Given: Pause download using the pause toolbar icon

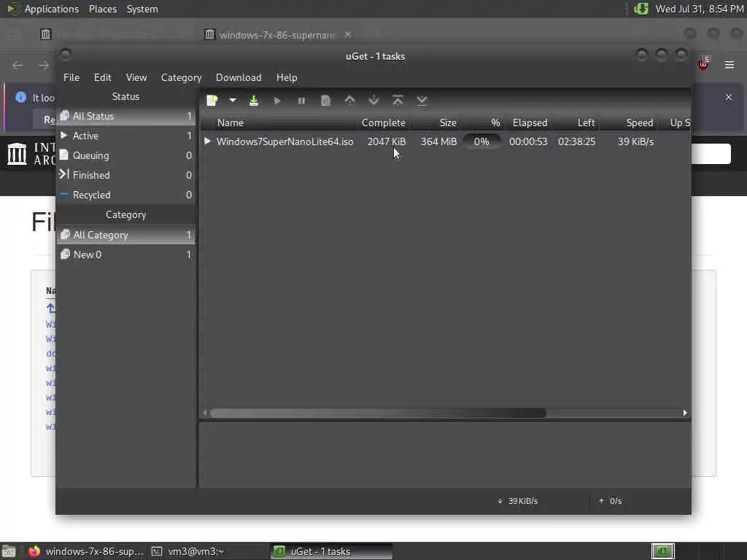Looking at the screenshot, I should click(301, 101).
